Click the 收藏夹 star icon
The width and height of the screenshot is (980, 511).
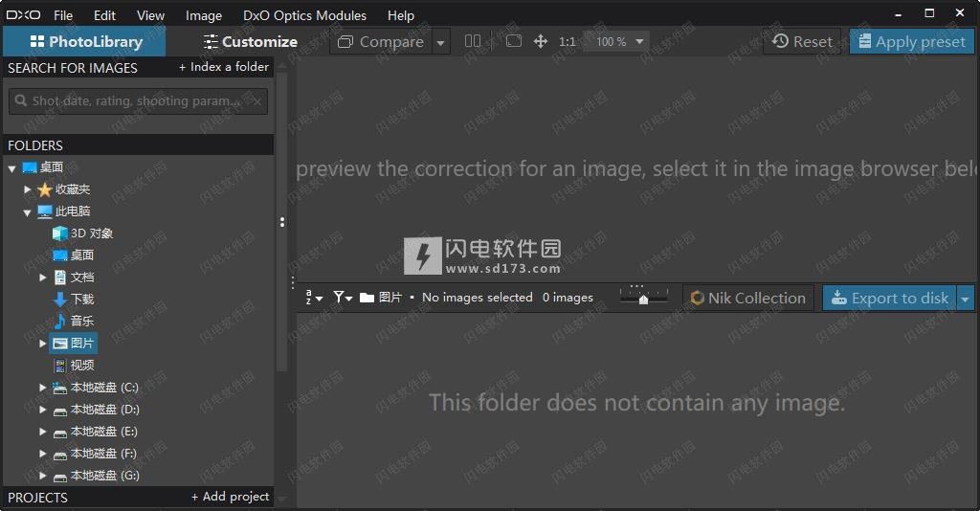click(x=44, y=189)
